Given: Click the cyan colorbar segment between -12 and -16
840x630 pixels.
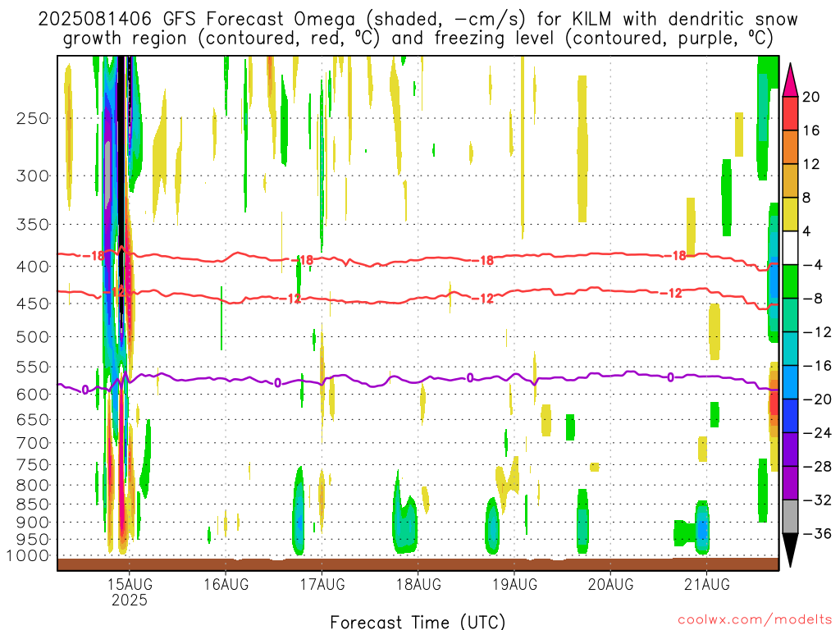Looking at the screenshot, I should point(790,349).
